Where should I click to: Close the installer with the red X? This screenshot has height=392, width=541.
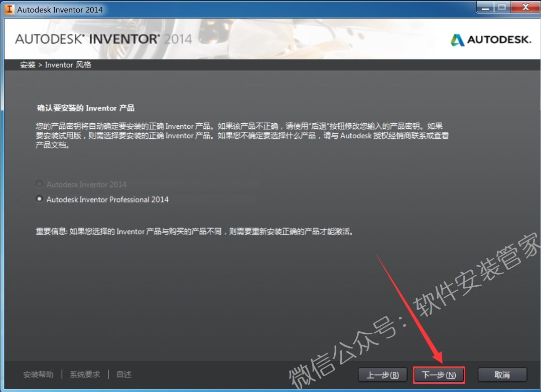[525, 8]
